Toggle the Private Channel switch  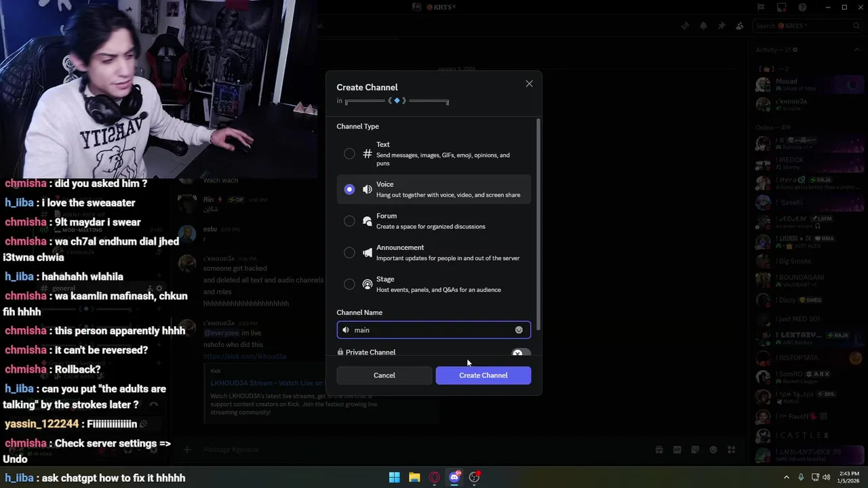click(521, 353)
